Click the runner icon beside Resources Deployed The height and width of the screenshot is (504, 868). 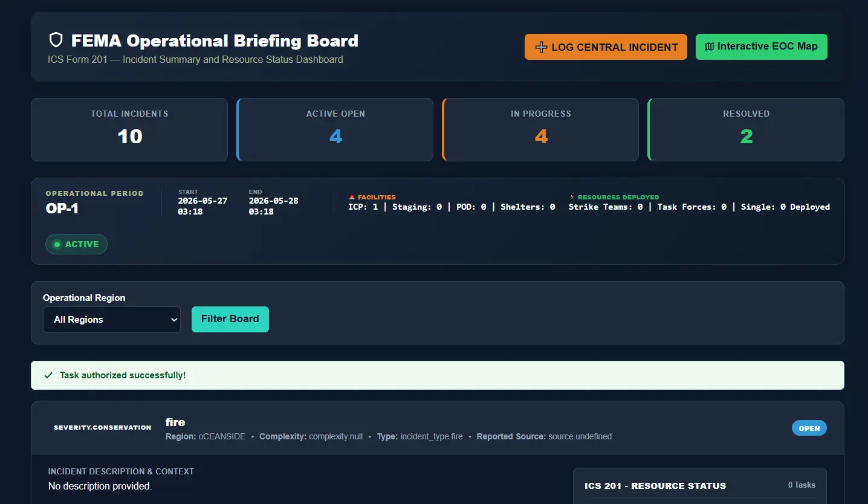[x=572, y=197]
